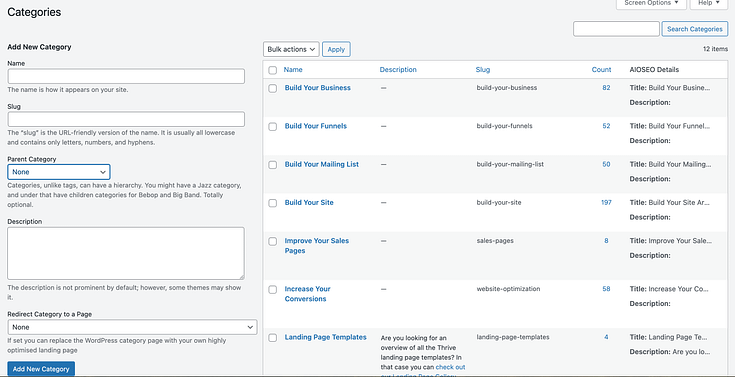Click the sales-pages slug text
This screenshot has height=377, width=735.
pyautogui.click(x=495, y=241)
